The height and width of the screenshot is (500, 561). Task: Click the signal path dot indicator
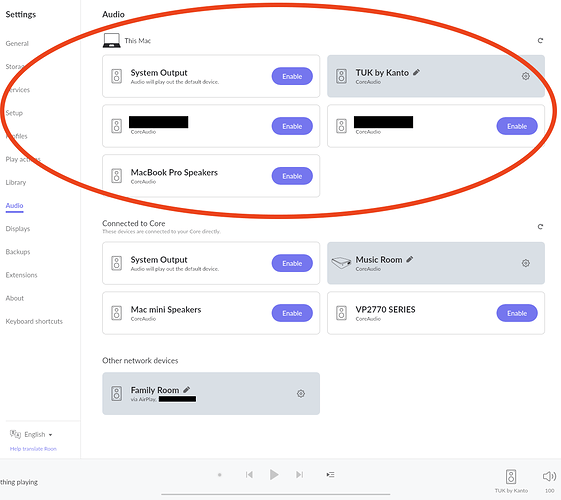tap(220, 475)
